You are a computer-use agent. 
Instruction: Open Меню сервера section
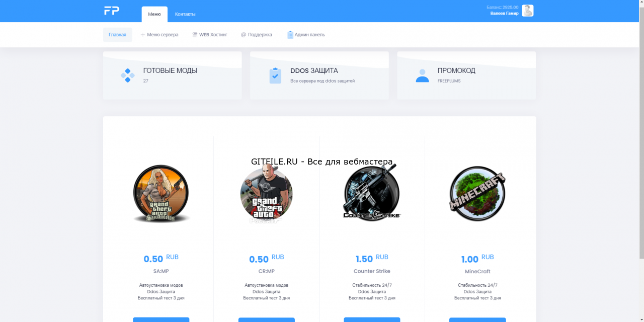[x=159, y=35]
